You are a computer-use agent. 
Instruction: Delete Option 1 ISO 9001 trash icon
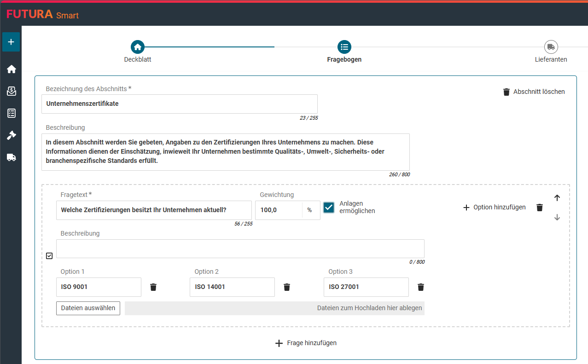click(x=153, y=287)
